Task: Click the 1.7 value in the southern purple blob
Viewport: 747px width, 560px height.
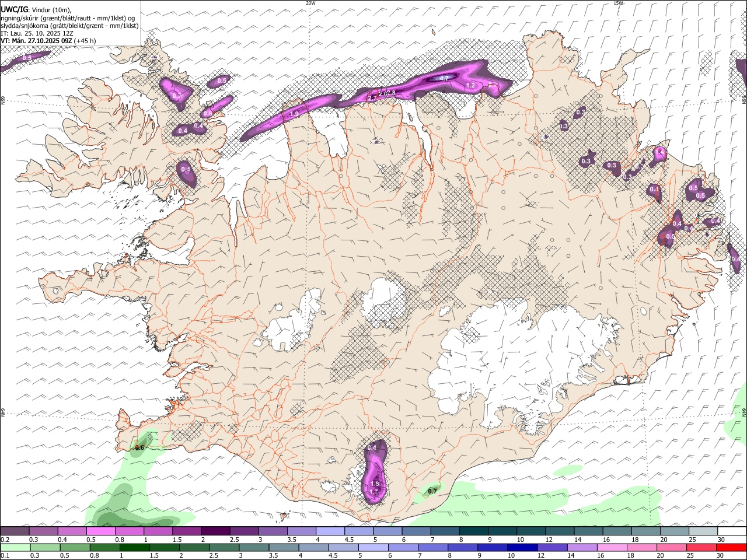Action: tap(374, 492)
